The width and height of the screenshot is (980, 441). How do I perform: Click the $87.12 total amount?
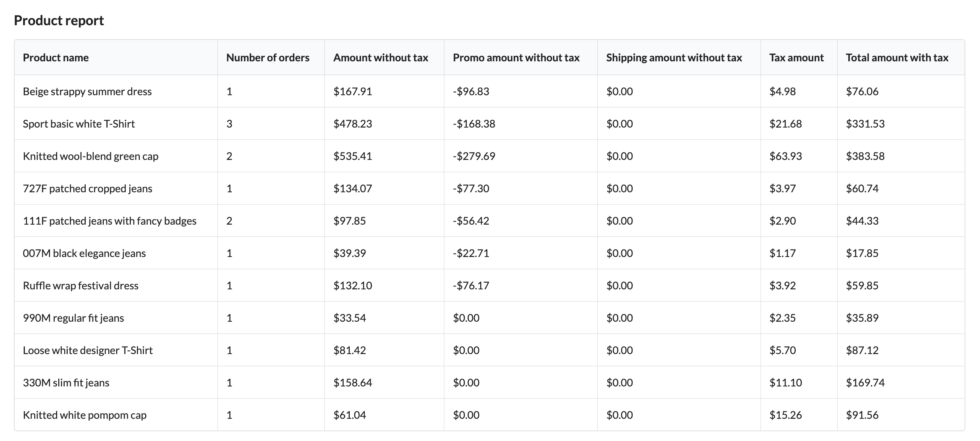click(862, 350)
